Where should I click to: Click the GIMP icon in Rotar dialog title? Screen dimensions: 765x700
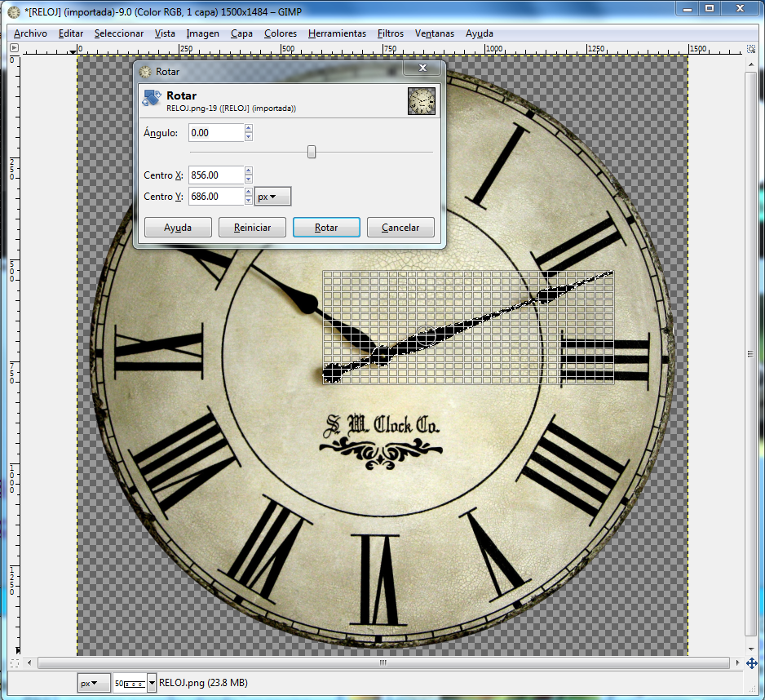coord(145,72)
